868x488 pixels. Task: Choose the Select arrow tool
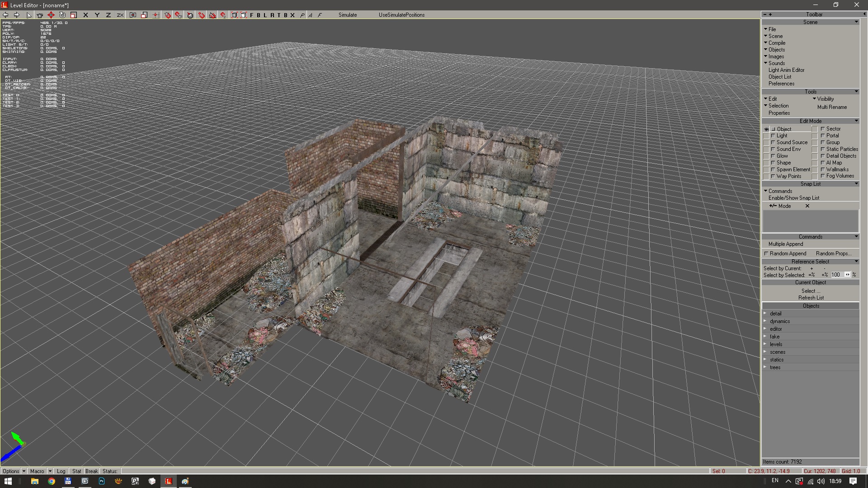click(29, 15)
